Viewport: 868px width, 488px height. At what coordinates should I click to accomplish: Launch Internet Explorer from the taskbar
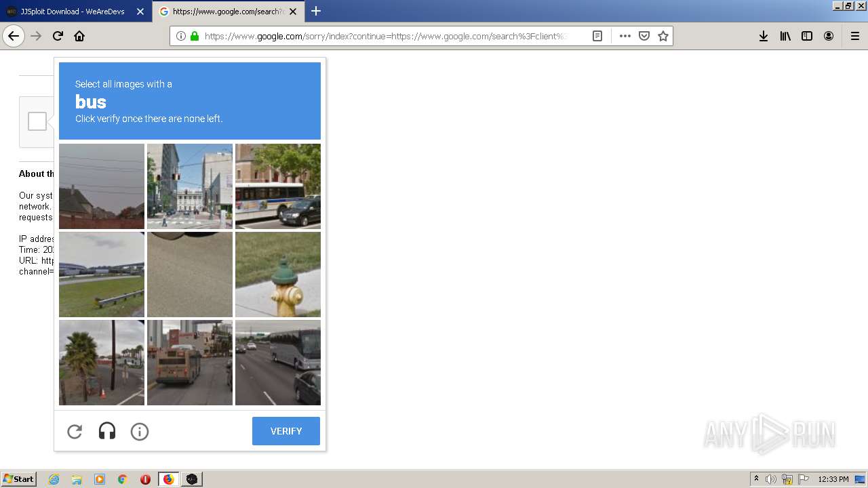pos(54,479)
